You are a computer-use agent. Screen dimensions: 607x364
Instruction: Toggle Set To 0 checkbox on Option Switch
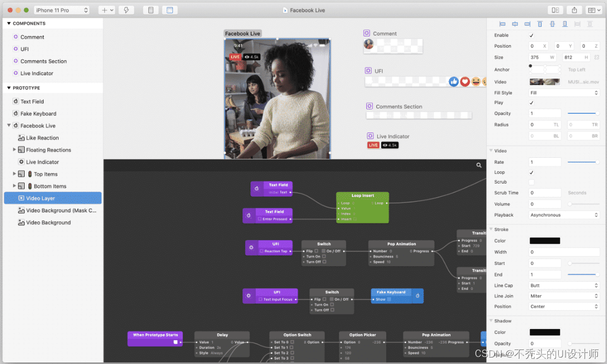click(292, 342)
